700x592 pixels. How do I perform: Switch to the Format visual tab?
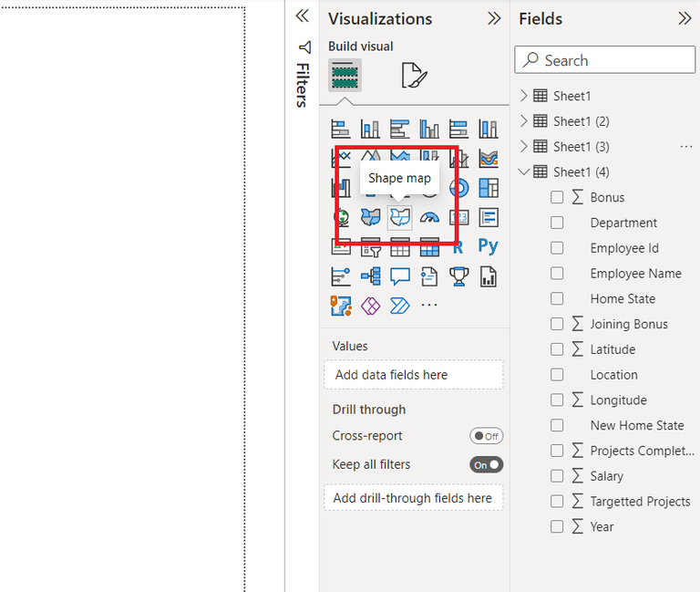click(x=413, y=76)
